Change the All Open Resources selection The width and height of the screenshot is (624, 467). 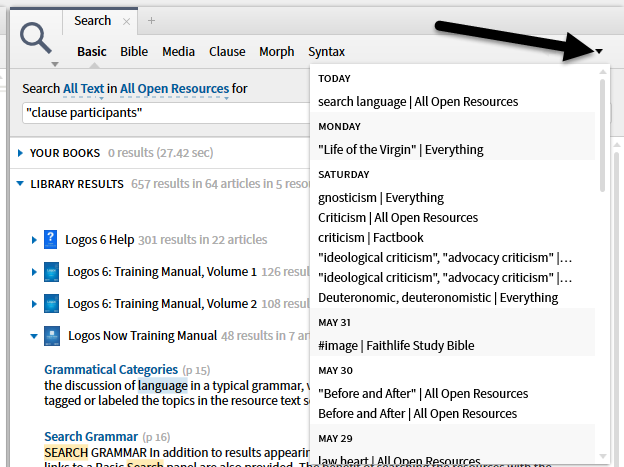click(174, 89)
